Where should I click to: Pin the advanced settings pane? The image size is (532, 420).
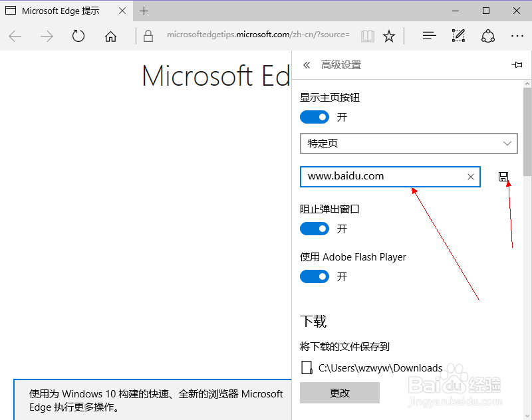click(x=517, y=64)
